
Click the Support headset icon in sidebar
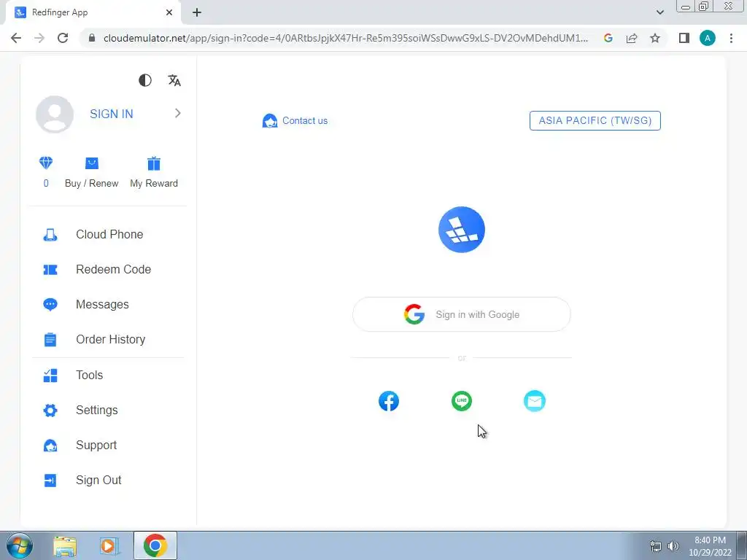point(50,446)
